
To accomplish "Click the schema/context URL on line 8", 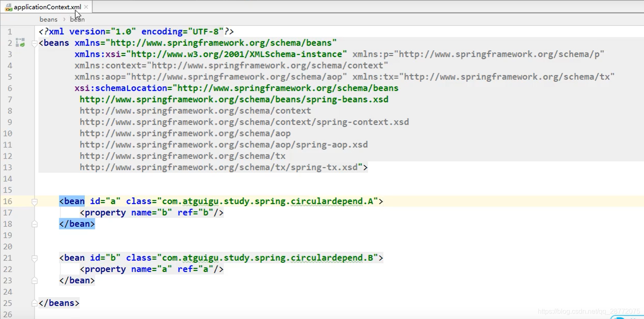I will coord(195,111).
